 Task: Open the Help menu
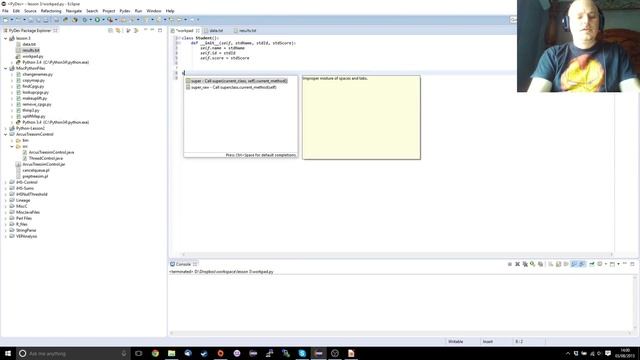coord(170,11)
